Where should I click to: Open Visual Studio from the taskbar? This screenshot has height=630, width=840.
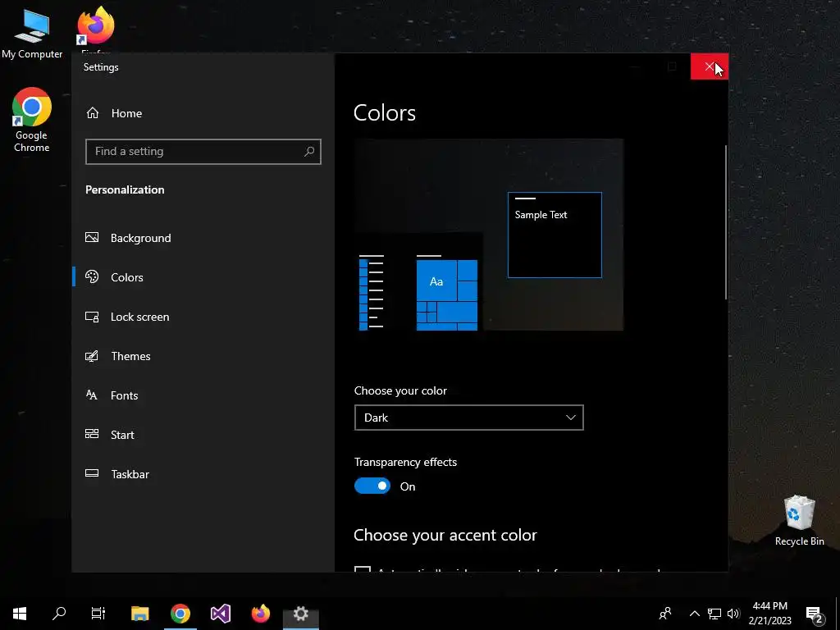220,614
